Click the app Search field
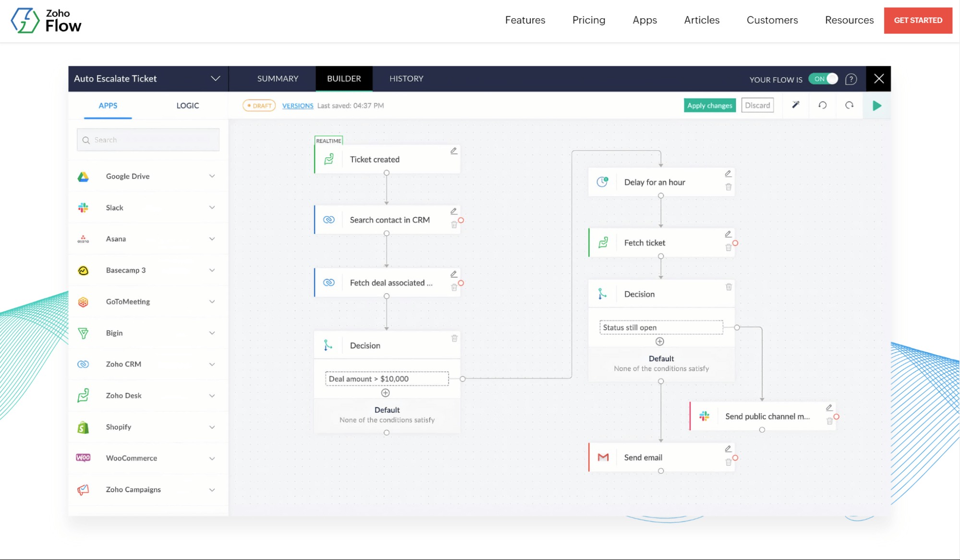The image size is (960, 560). point(148,140)
